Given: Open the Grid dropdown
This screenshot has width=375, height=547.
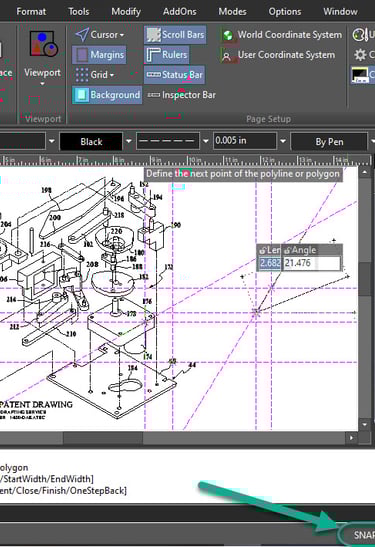Looking at the screenshot, I should click(x=95, y=75).
